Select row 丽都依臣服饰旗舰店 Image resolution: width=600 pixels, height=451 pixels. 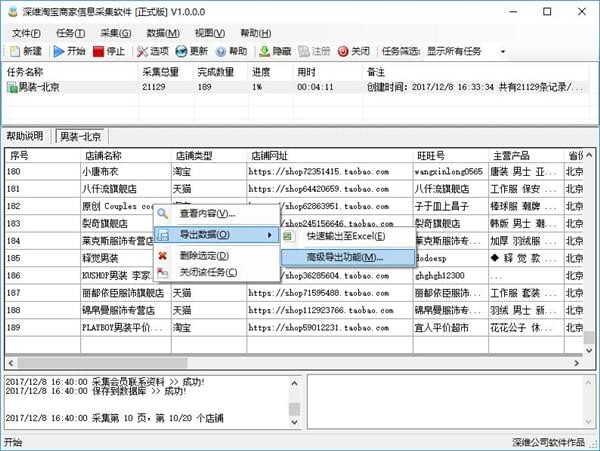(294, 293)
